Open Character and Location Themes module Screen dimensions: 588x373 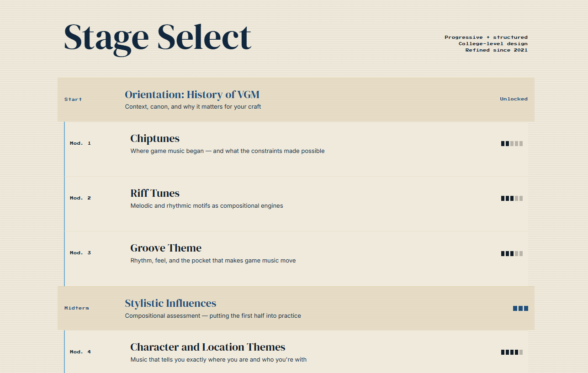297,352
